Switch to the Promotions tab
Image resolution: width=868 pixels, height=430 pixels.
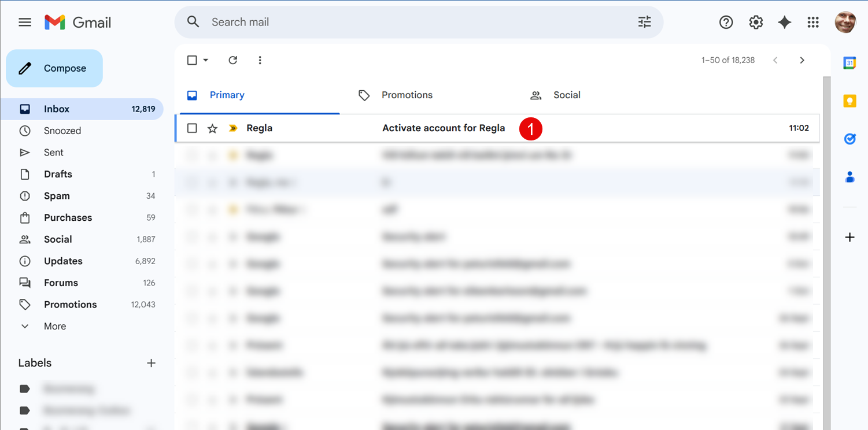pos(407,95)
